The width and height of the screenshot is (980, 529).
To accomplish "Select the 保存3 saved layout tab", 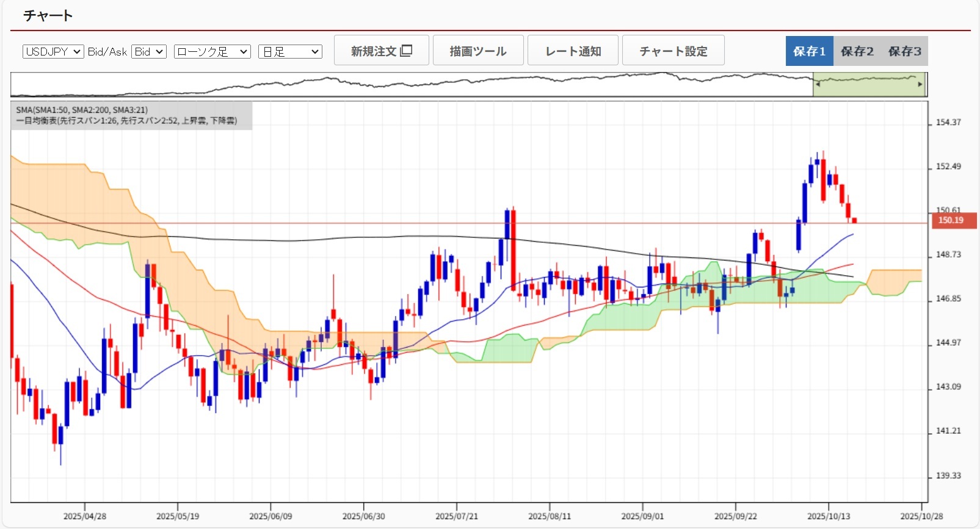I will coord(904,51).
